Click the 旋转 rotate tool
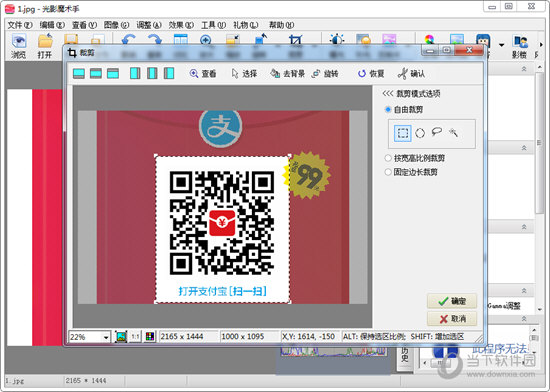This screenshot has height=392, width=550. coord(325,74)
